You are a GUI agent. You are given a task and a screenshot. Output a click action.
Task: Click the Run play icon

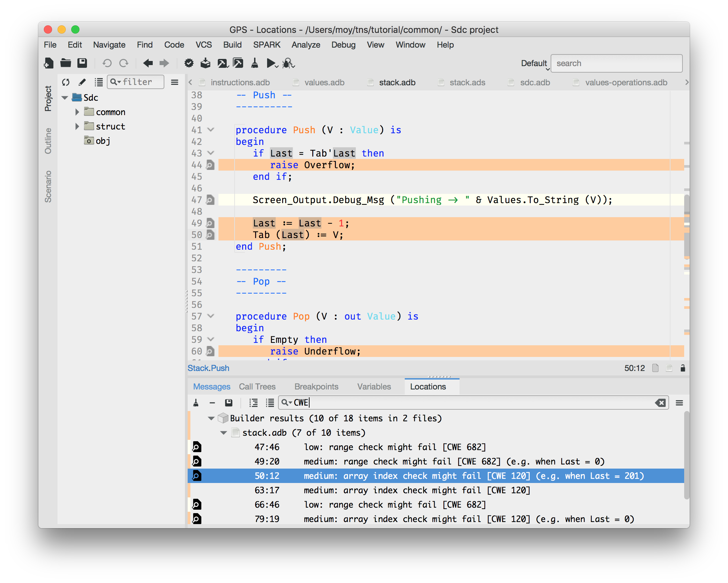[x=272, y=63]
